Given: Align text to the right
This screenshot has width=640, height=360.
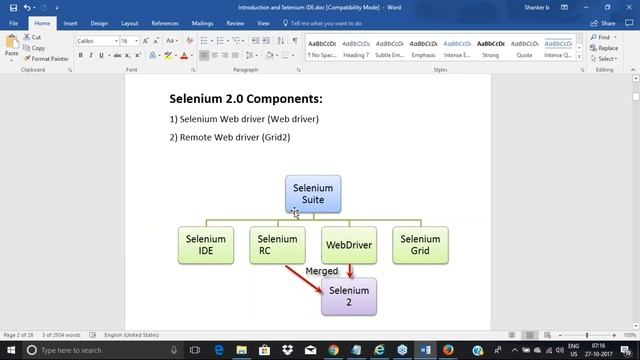Looking at the screenshot, I should pos(225,55).
